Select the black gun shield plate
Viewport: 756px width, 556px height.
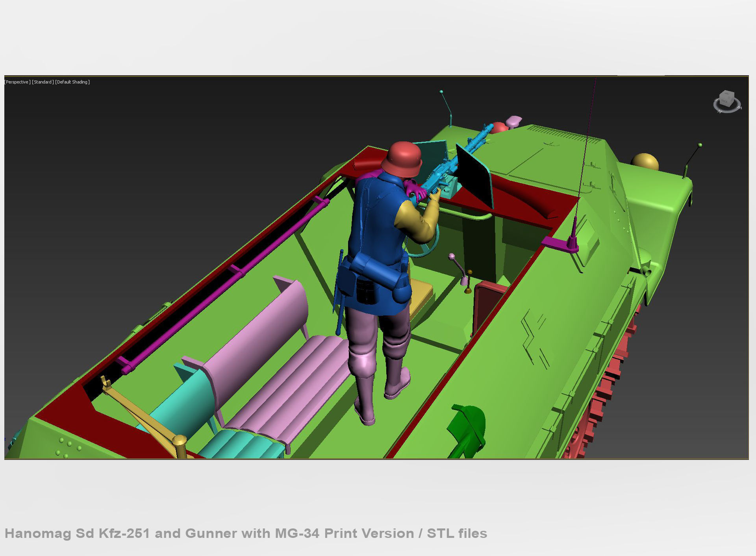(474, 177)
